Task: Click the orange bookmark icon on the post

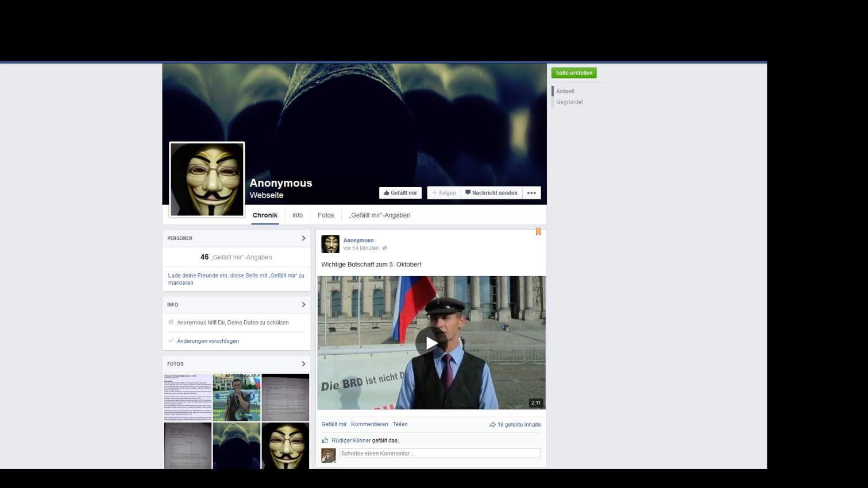Action: (x=538, y=232)
